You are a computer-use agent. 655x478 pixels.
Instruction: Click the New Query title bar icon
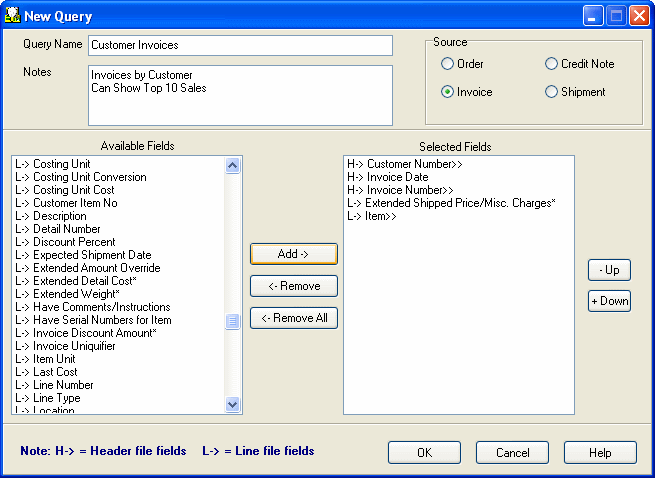[13, 16]
